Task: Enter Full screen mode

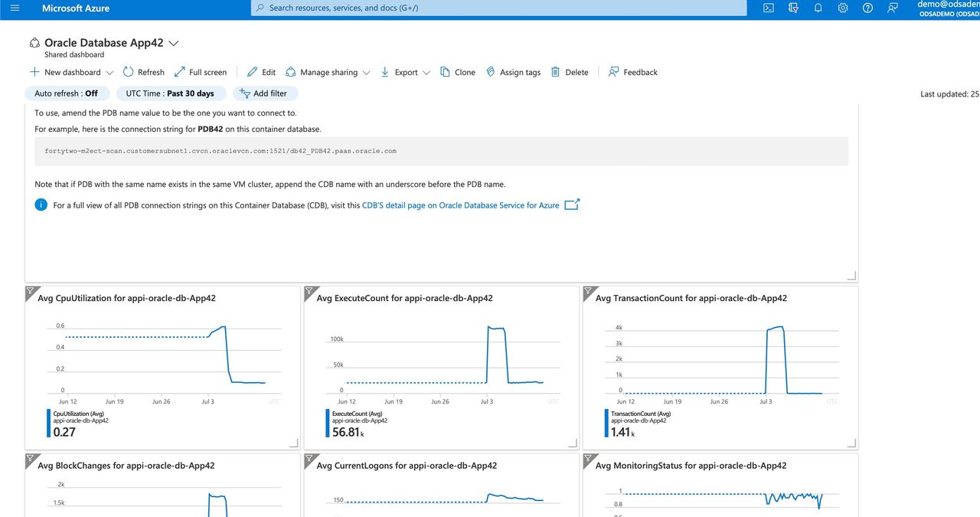Action: click(200, 72)
